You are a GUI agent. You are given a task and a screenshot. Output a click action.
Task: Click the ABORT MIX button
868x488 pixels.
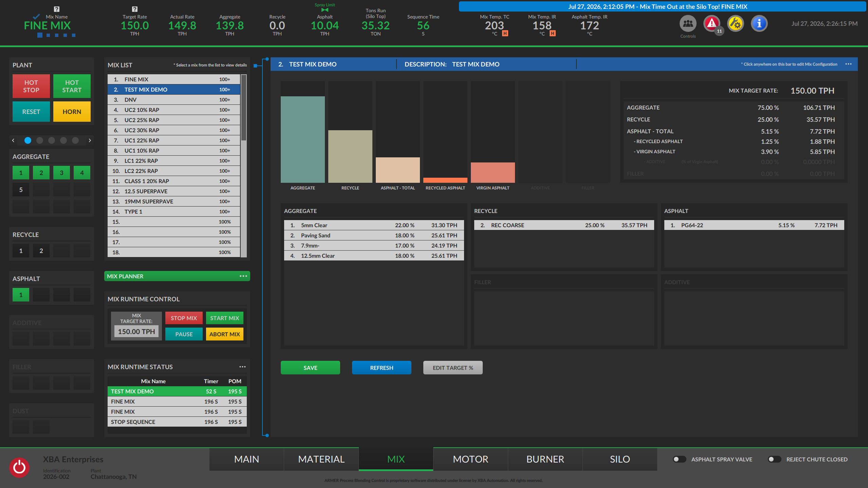[x=224, y=334]
